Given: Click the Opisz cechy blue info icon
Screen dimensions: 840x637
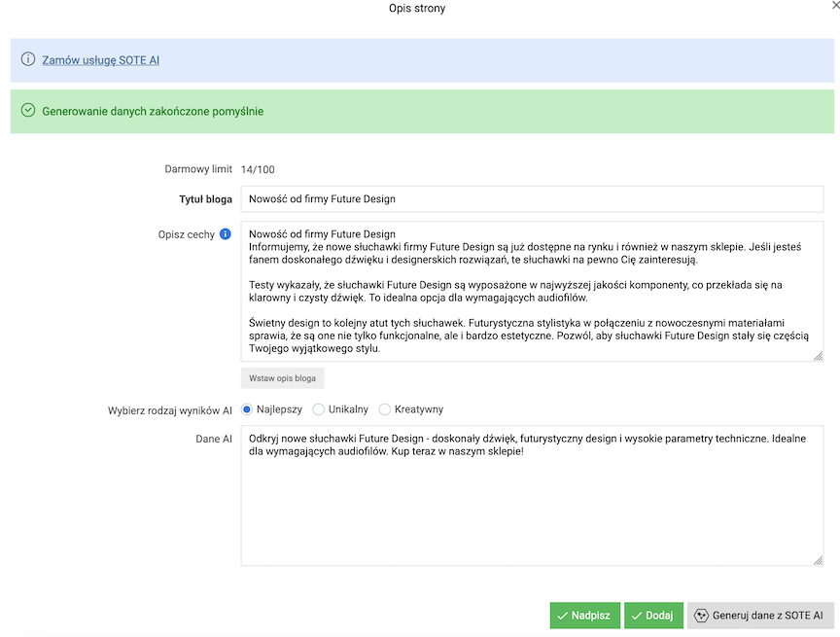Looking at the screenshot, I should 226,234.
